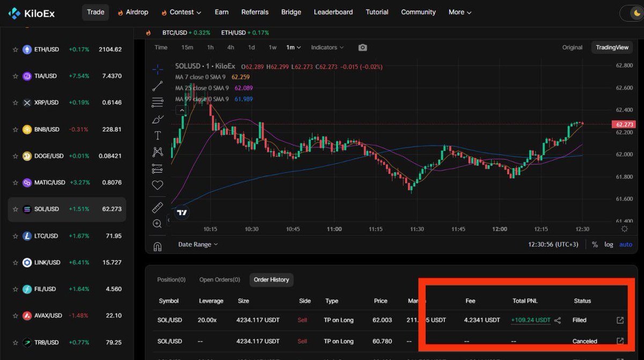Open the Earn page
This screenshot has height=360, width=644.
222,12
